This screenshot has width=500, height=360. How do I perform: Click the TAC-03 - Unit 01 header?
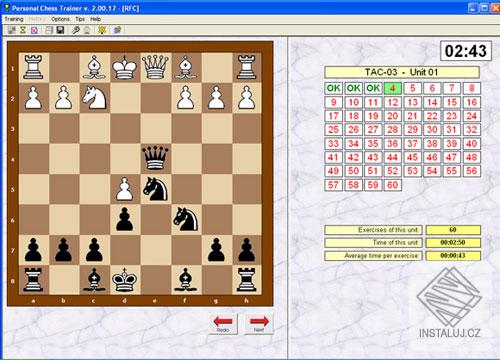point(402,72)
